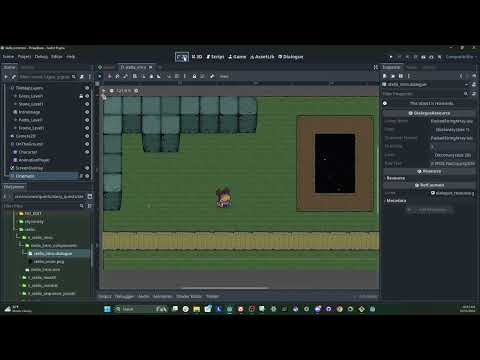
Task: Select the ScreenOverlay node
Action: [x=29, y=168]
